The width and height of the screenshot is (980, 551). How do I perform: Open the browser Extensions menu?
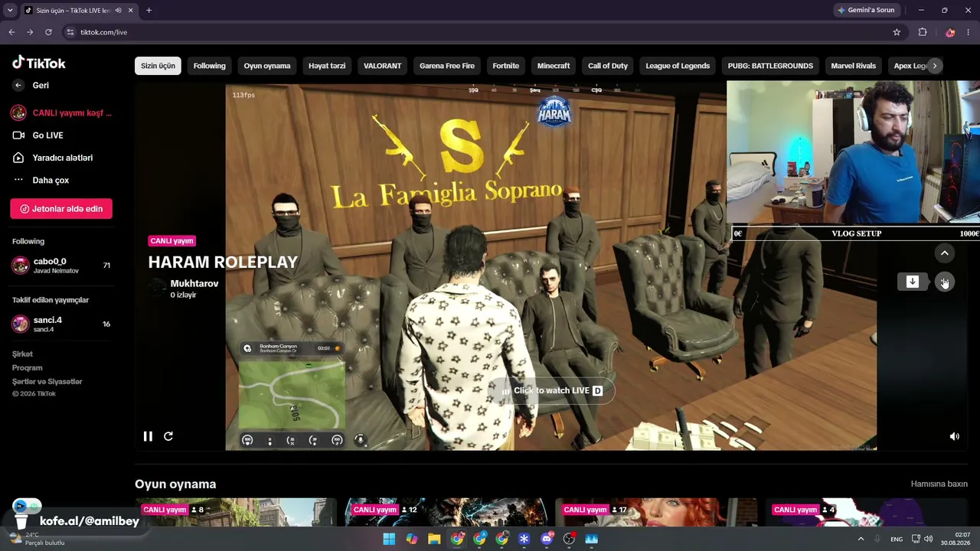coord(923,32)
